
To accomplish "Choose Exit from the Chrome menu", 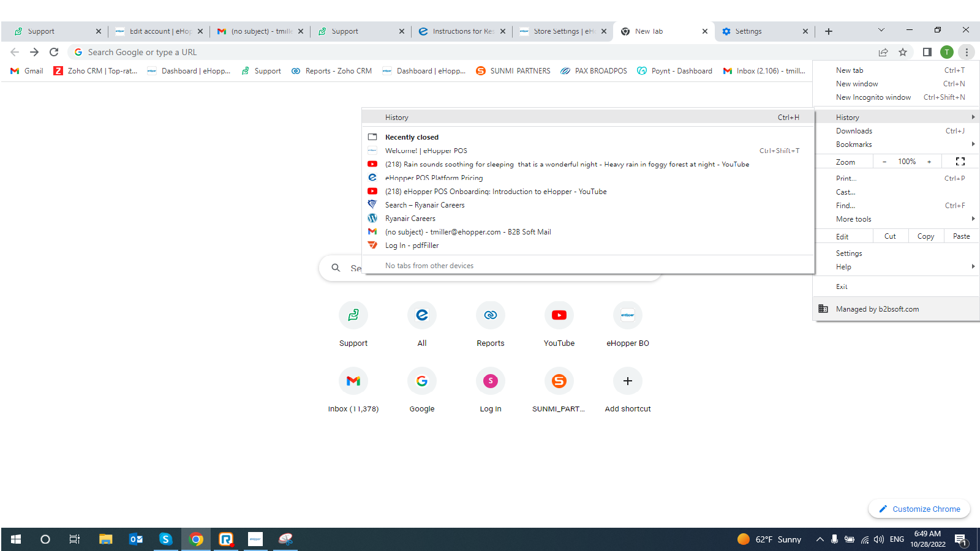I will click(x=897, y=287).
